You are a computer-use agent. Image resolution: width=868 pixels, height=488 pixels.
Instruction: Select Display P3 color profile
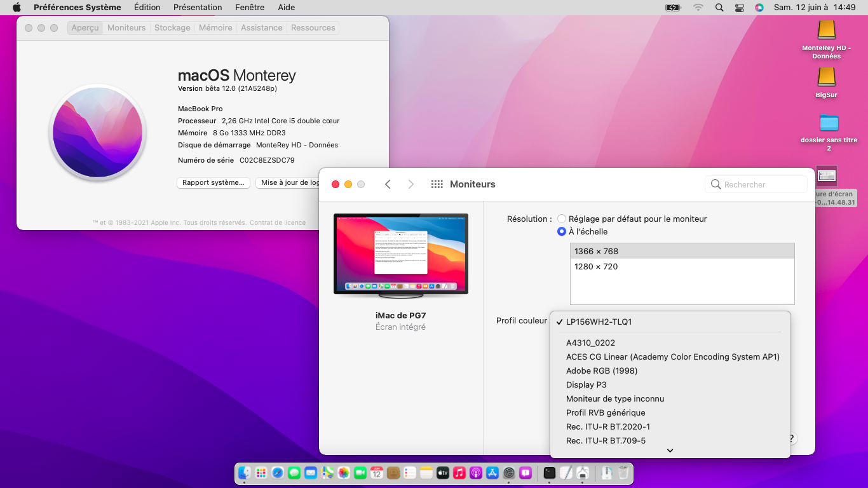point(670,384)
